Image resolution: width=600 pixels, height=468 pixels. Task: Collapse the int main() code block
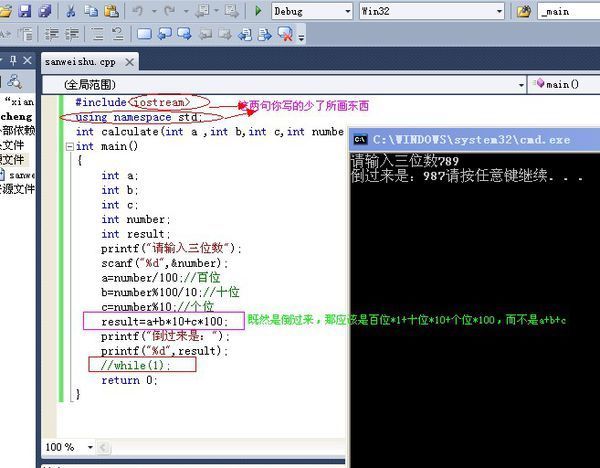coord(70,146)
